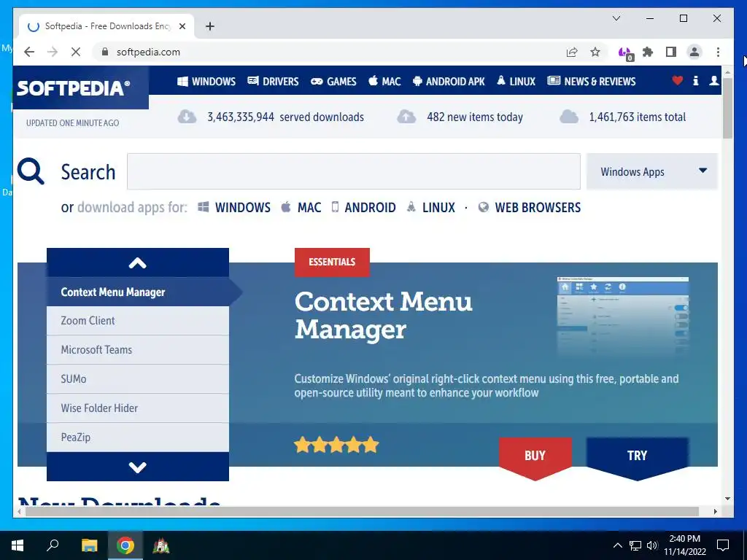Click the red ESSENTIALS badge

(332, 262)
